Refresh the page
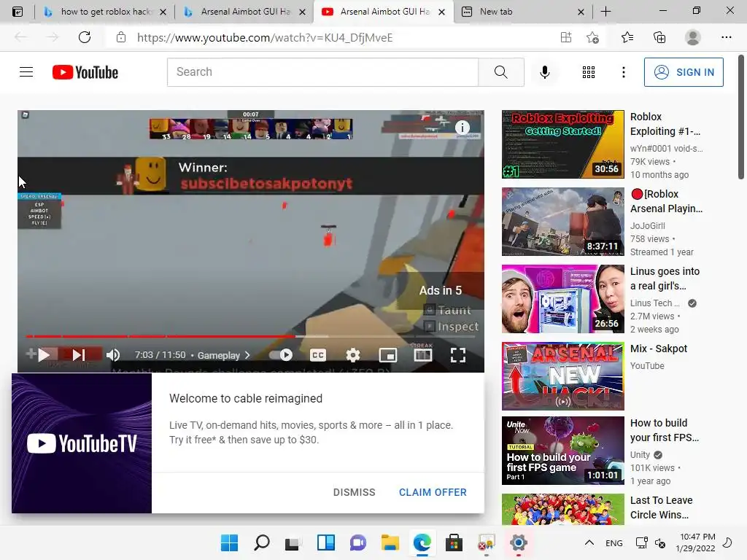 click(x=85, y=37)
